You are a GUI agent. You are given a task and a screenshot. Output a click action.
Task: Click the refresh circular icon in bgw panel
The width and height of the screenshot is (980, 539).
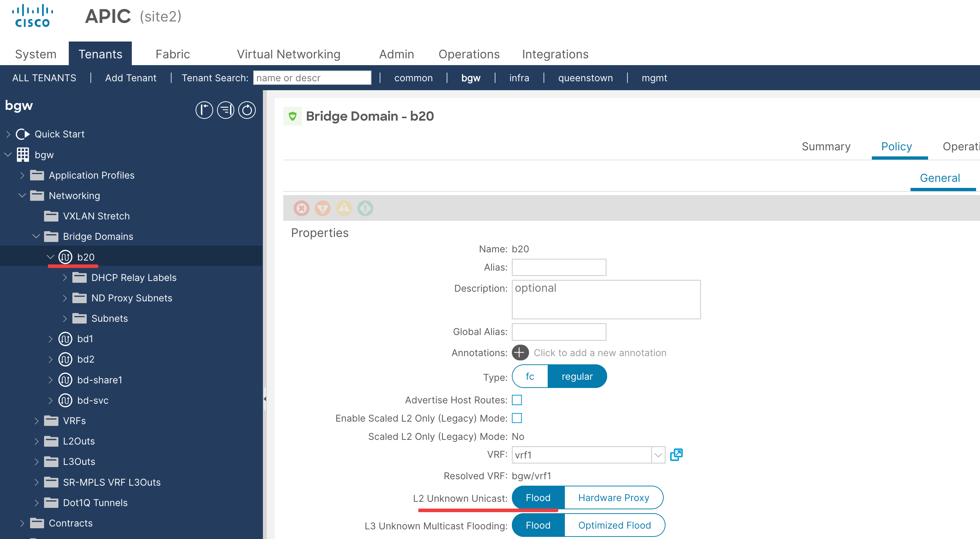[x=247, y=110]
